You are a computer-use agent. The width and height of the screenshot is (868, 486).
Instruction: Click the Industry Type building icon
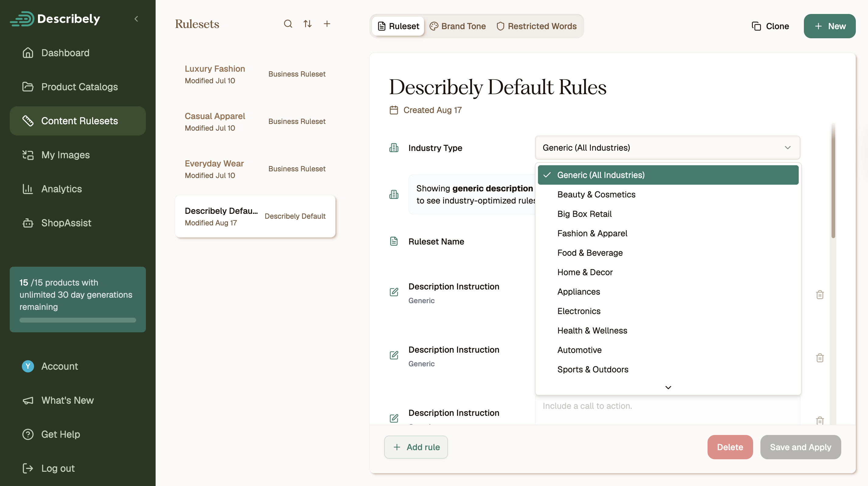(x=394, y=148)
